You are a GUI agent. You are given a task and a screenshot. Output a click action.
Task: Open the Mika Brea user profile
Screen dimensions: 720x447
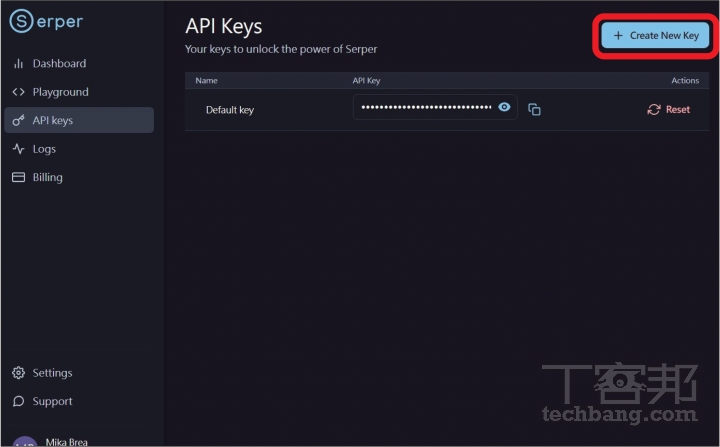click(x=51, y=442)
